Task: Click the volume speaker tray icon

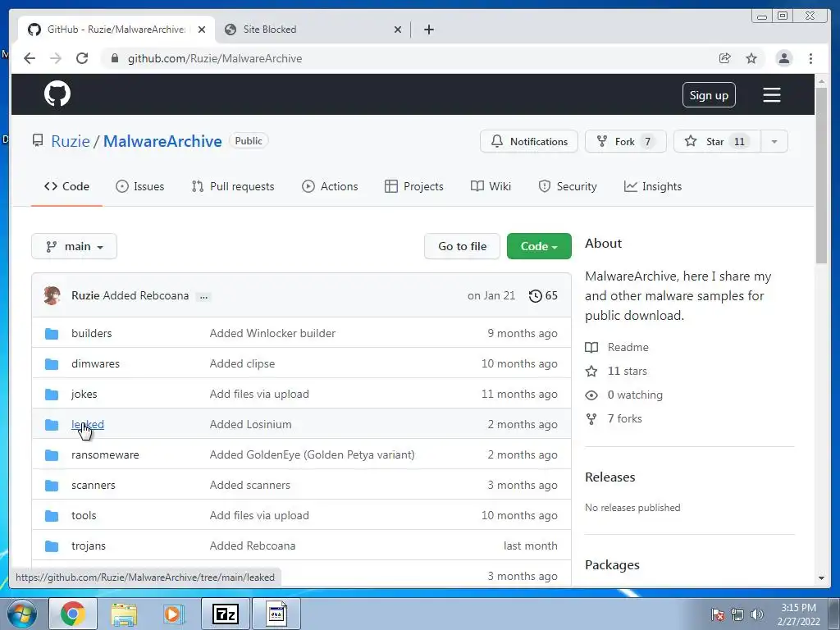Action: pos(756,614)
